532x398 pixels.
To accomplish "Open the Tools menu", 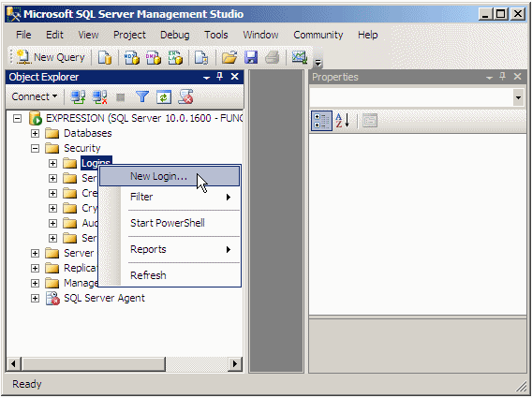I will (x=216, y=35).
